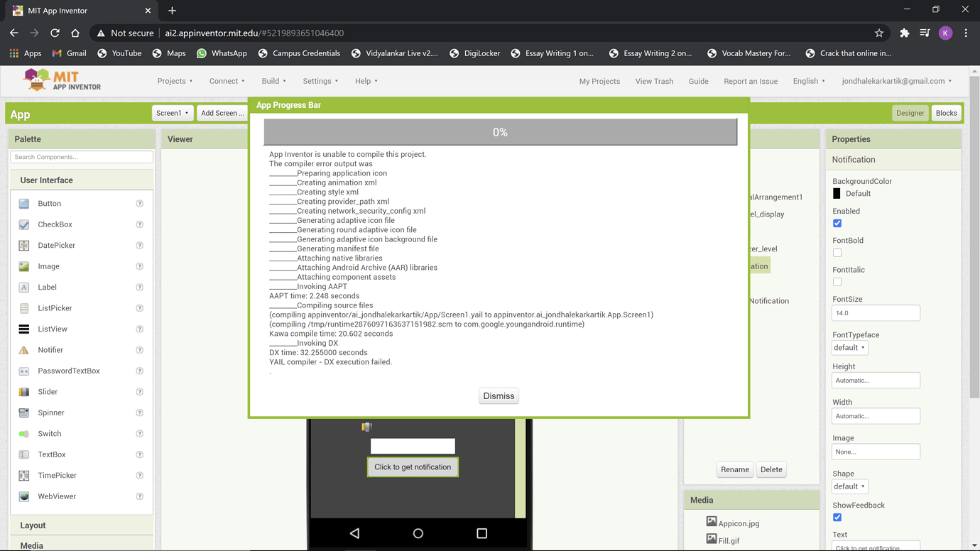Open the Projects menu
The image size is (980, 551).
tap(175, 81)
